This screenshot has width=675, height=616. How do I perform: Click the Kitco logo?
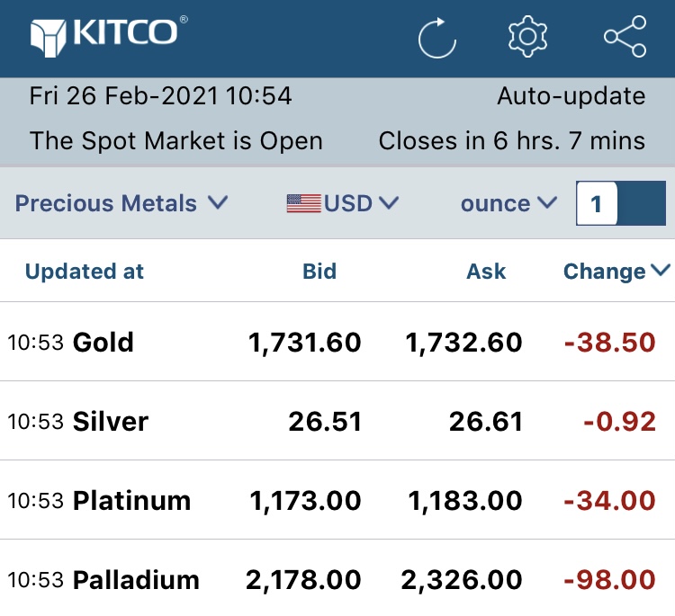[109, 37]
